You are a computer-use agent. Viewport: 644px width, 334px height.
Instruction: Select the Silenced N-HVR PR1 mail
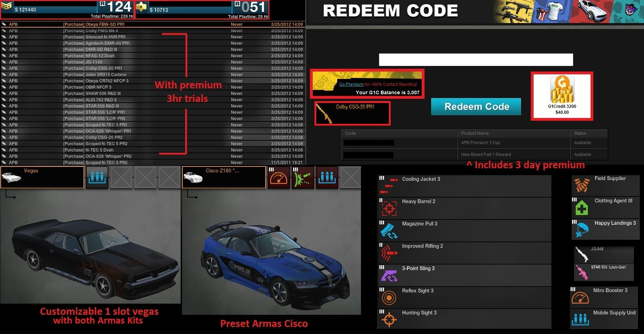pos(153,37)
